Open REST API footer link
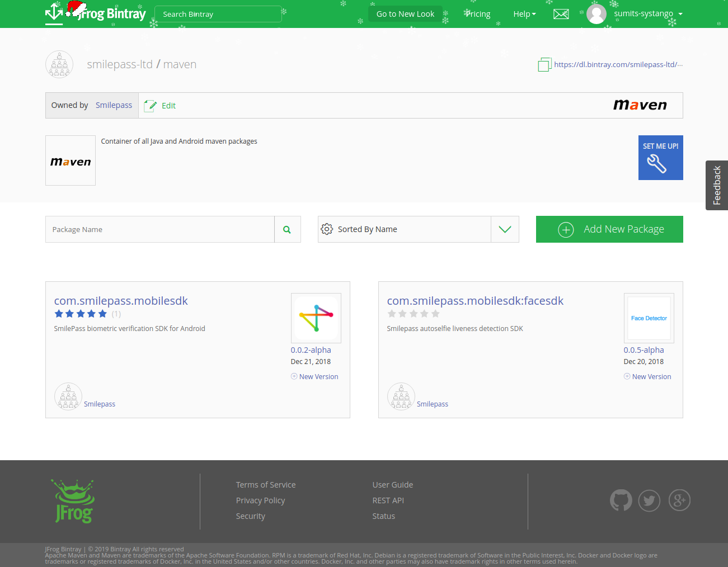The height and width of the screenshot is (567, 728). click(388, 500)
